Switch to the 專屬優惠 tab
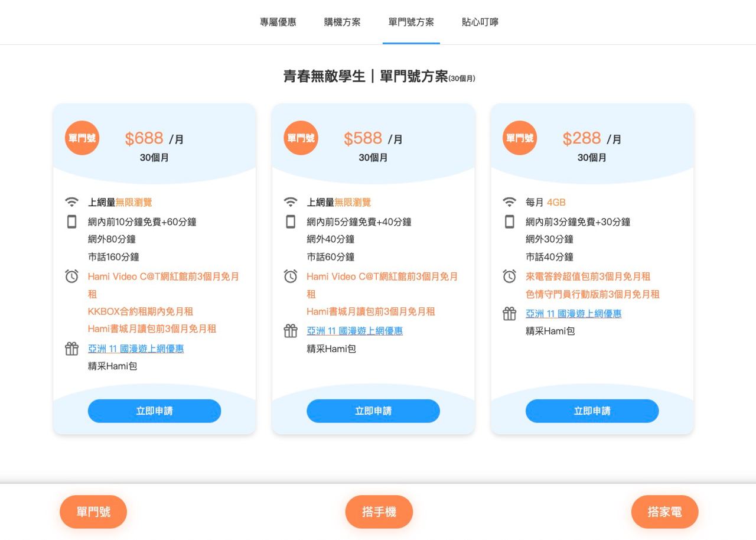 point(278,22)
